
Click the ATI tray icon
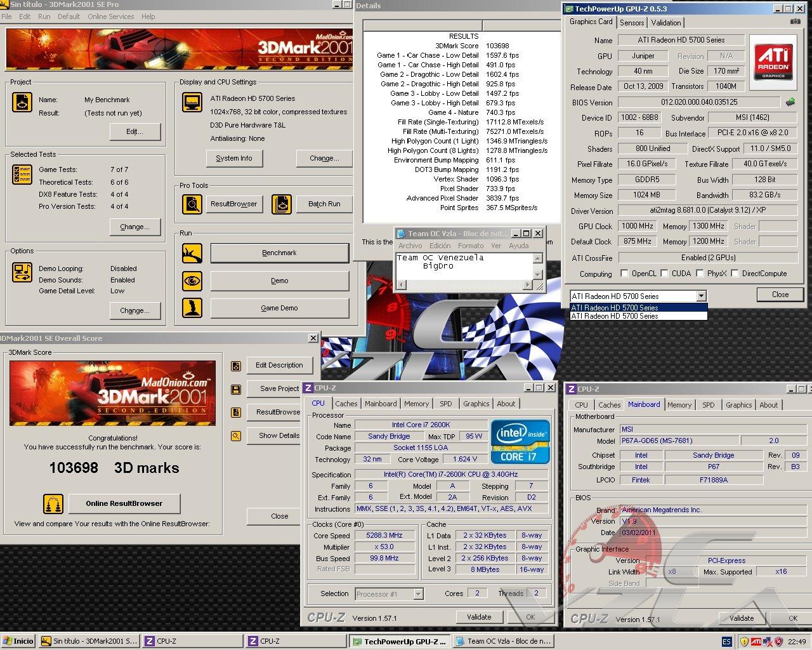pos(756,642)
